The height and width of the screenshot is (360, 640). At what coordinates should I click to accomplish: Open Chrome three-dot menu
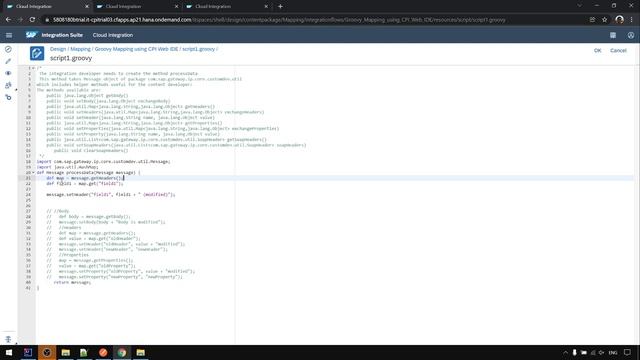coord(631,20)
